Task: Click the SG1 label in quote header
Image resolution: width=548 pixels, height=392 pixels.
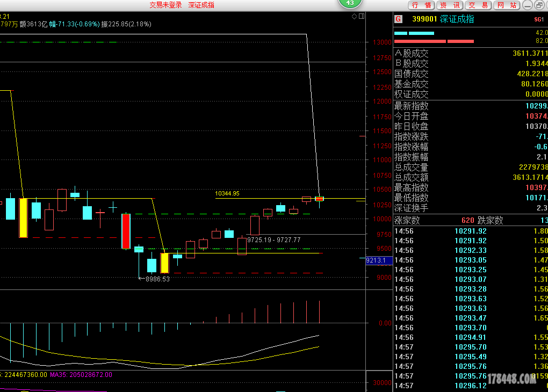Action: point(539,19)
